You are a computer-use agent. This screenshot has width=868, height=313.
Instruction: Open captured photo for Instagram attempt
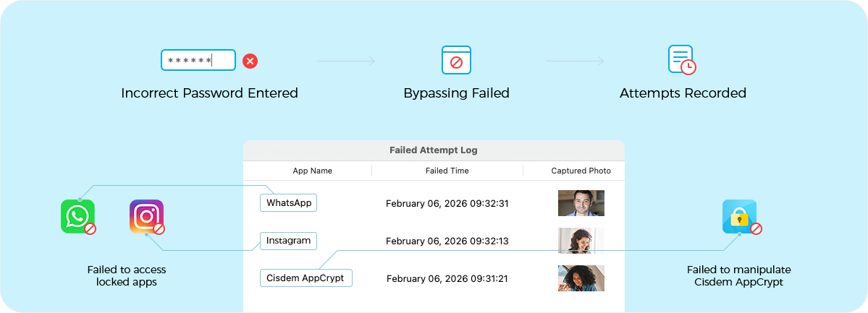581,241
